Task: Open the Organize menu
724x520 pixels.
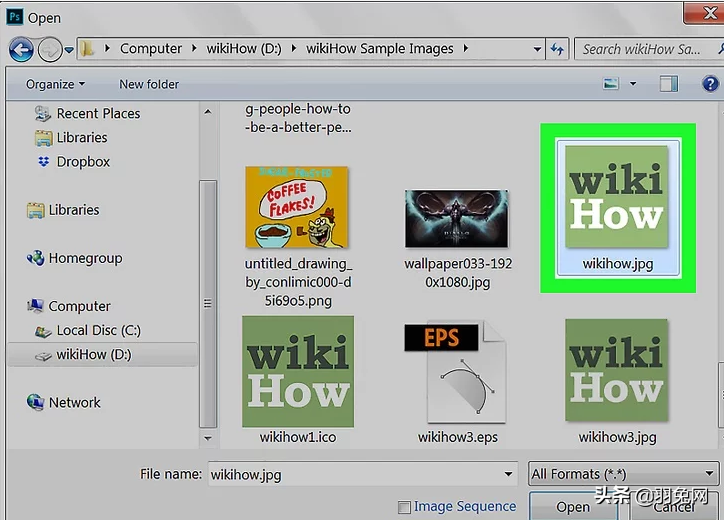Action: click(55, 84)
